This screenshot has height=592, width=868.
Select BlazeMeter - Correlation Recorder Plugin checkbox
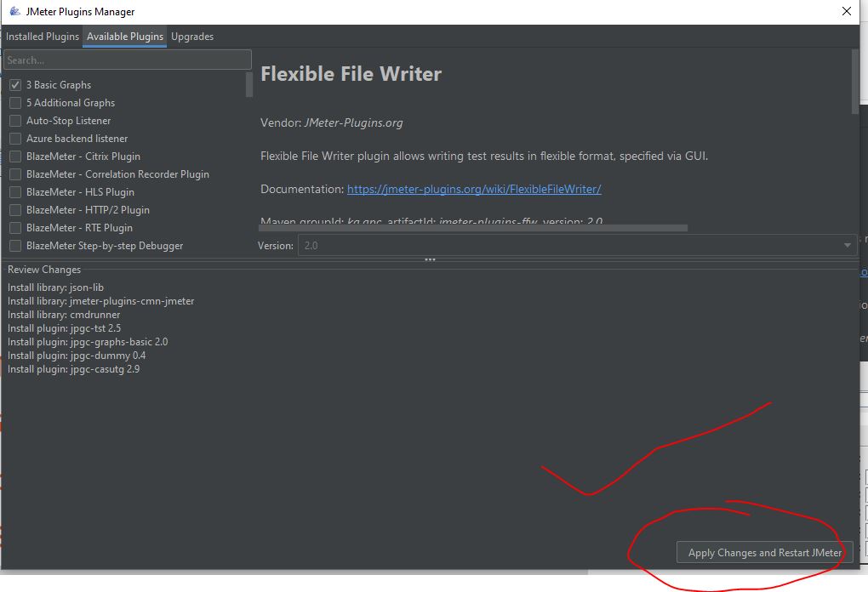[15, 174]
